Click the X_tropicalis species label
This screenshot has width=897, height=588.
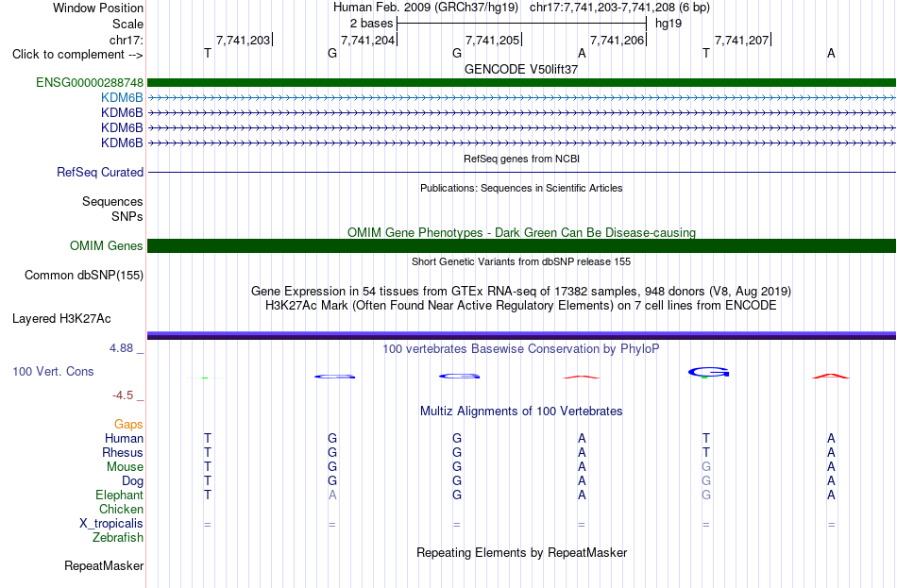point(111,524)
